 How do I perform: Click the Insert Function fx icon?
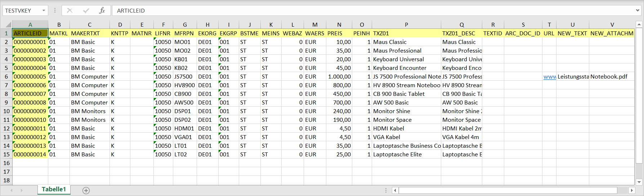[x=102, y=10]
